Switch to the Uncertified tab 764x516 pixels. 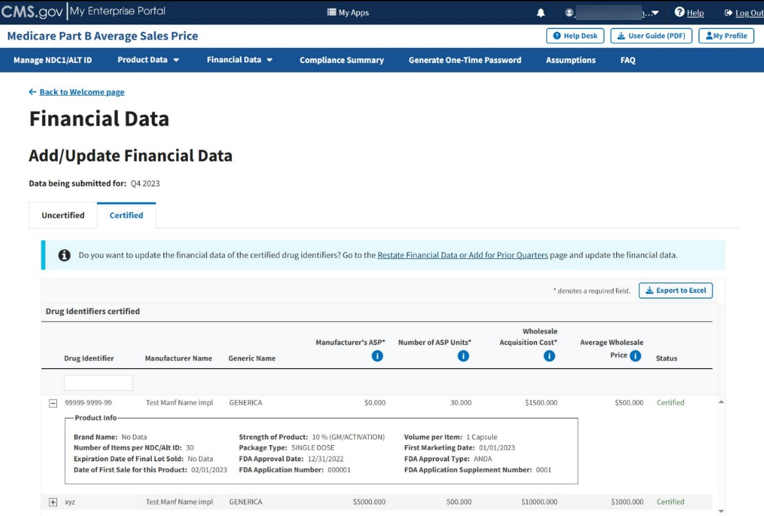[63, 215]
